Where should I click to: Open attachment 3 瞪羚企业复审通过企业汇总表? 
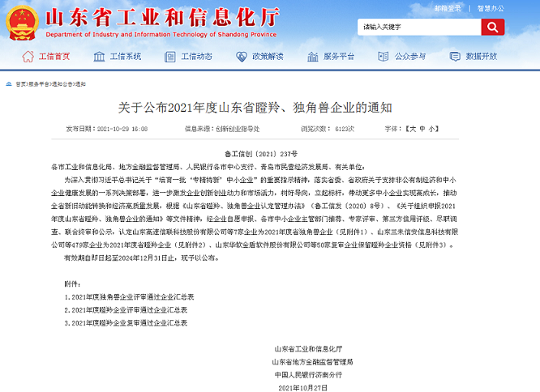126,323
